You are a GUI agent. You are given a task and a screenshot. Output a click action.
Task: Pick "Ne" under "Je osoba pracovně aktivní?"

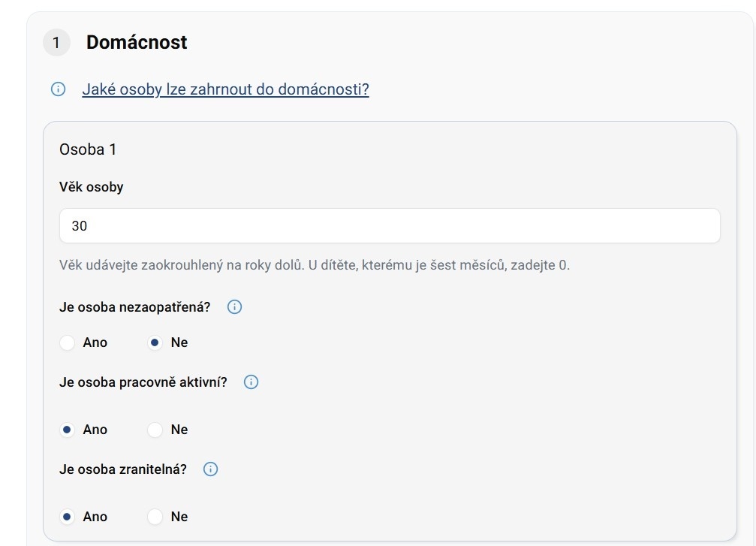tap(155, 430)
